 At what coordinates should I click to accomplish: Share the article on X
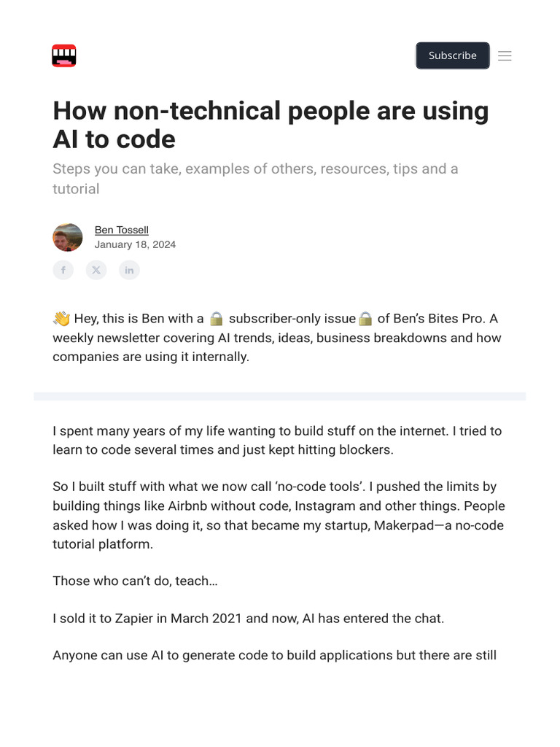coord(96,271)
